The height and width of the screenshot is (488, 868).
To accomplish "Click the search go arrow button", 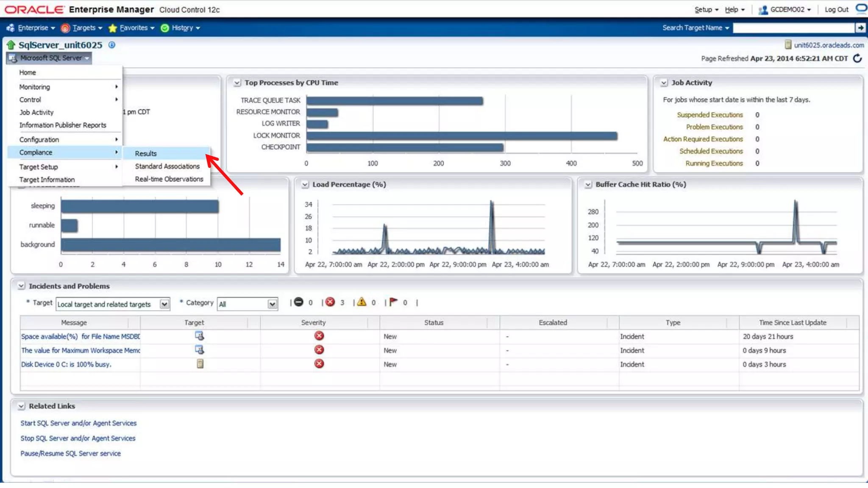I will [860, 28].
